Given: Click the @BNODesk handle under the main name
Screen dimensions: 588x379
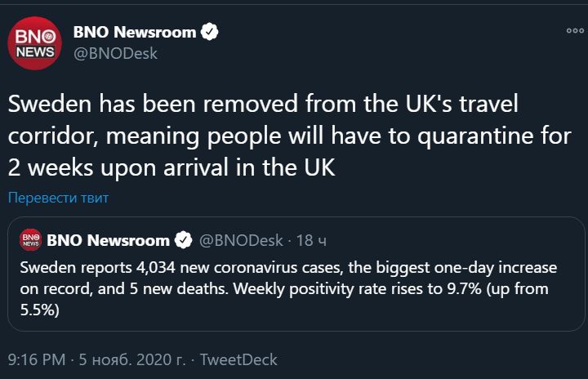Looking at the screenshot, I should 115,54.
